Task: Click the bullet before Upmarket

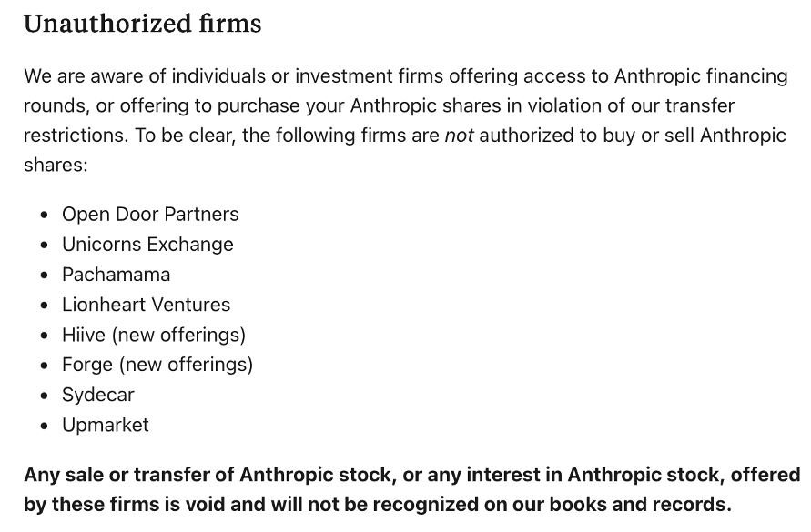Action: click(x=45, y=426)
